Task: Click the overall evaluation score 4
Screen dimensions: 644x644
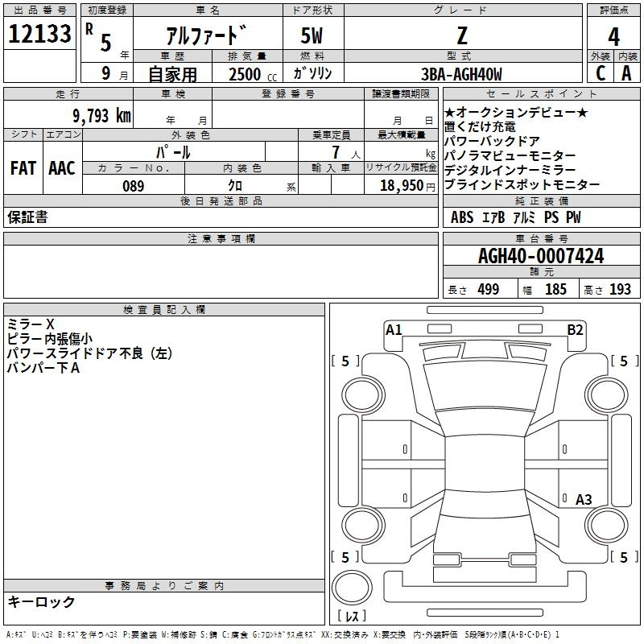Action: 613,37
